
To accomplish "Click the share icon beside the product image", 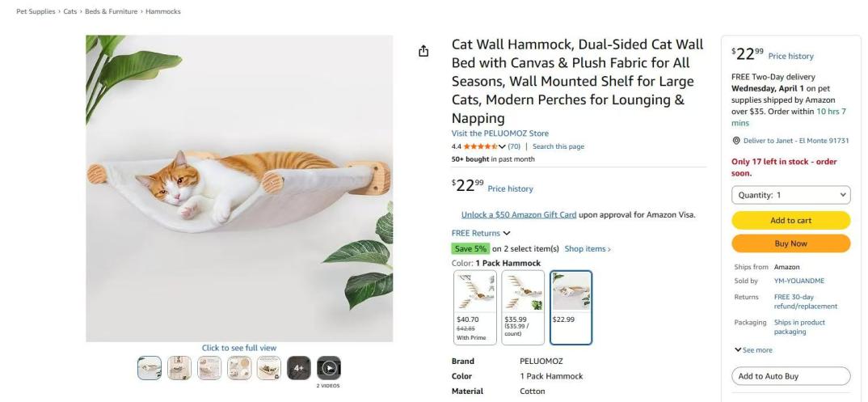I will click(423, 51).
